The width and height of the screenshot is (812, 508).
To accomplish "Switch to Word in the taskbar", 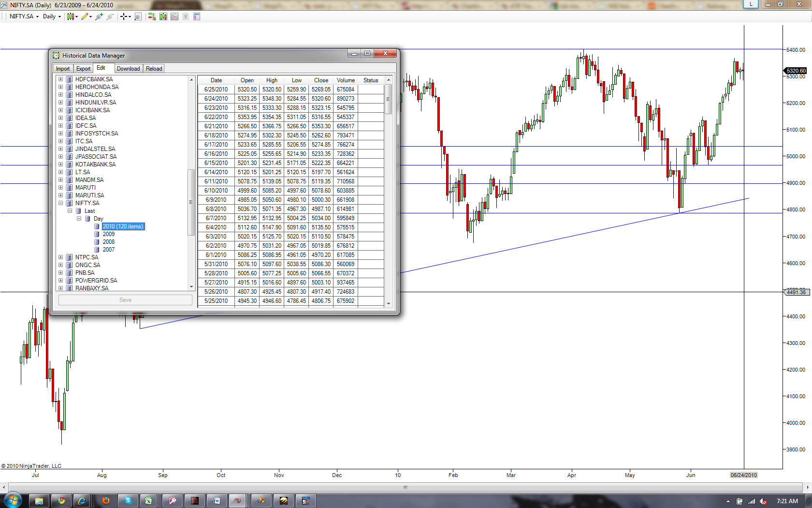I will coord(217,501).
